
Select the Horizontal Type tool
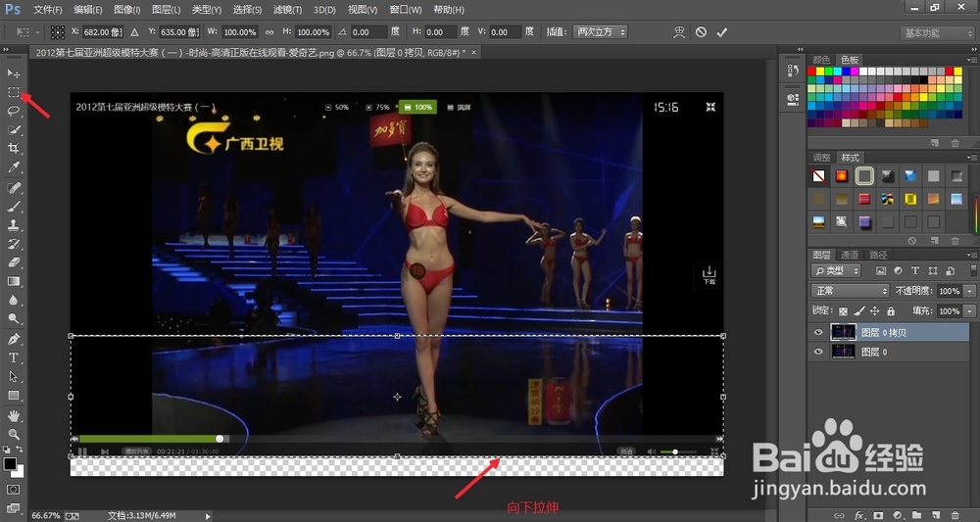(x=13, y=357)
